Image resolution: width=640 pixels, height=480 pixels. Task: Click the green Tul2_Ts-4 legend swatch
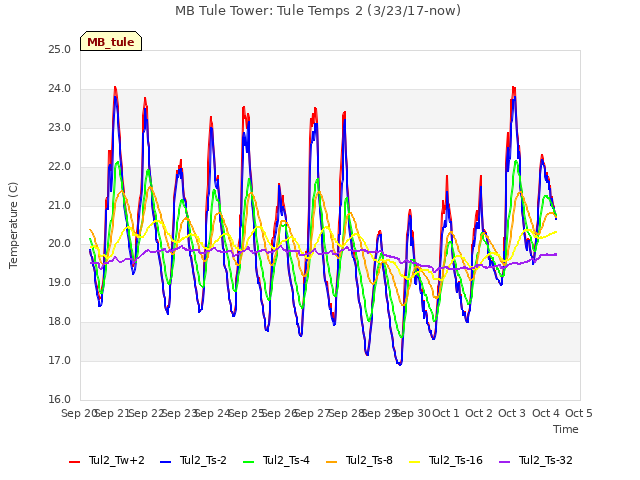tap(249, 462)
